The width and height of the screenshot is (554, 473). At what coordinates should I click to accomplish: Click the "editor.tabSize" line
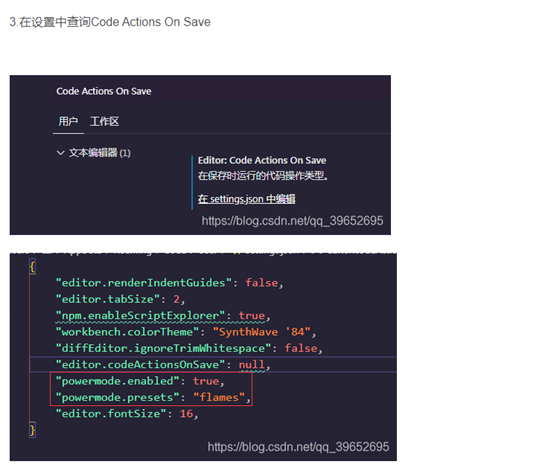[x=120, y=299]
